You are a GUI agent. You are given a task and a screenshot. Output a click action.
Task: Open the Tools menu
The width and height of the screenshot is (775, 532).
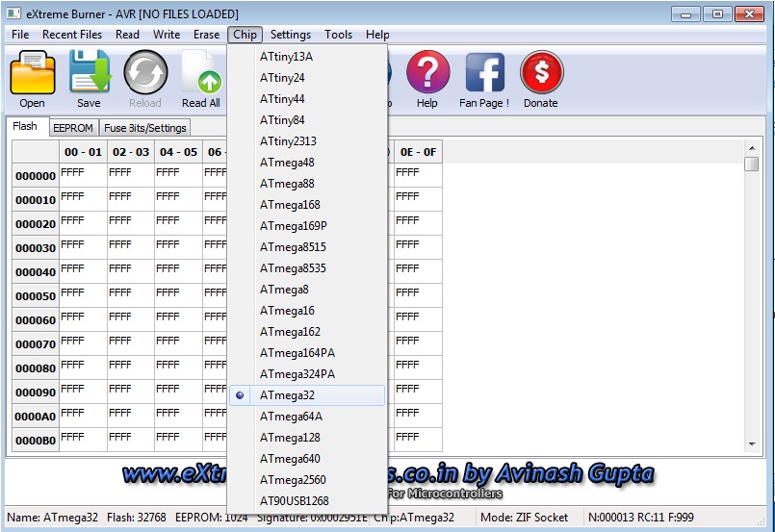(339, 35)
